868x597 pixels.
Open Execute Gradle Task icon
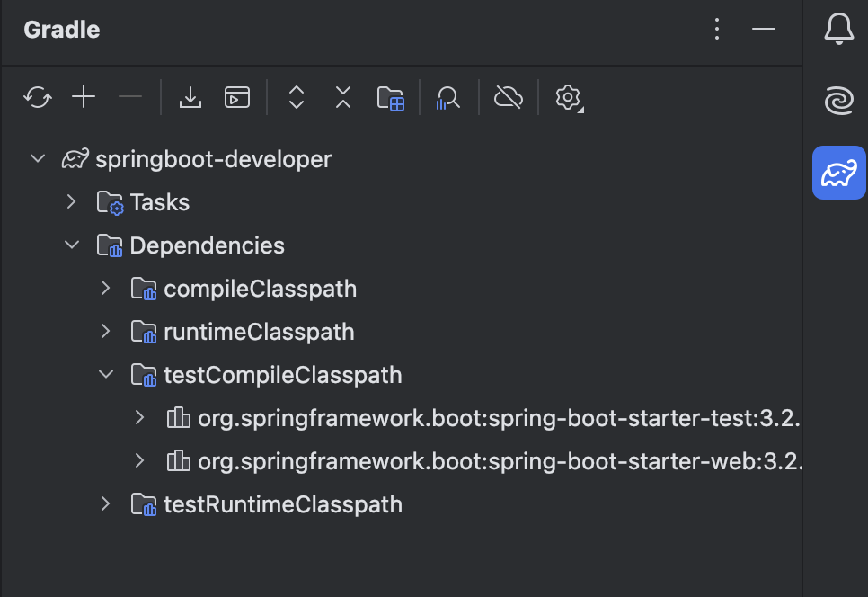coord(237,97)
